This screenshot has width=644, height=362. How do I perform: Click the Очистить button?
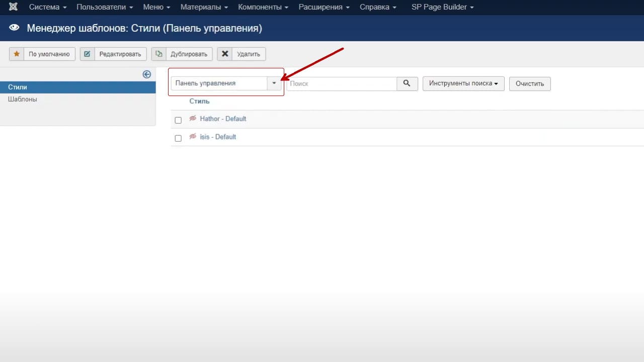[x=530, y=83]
